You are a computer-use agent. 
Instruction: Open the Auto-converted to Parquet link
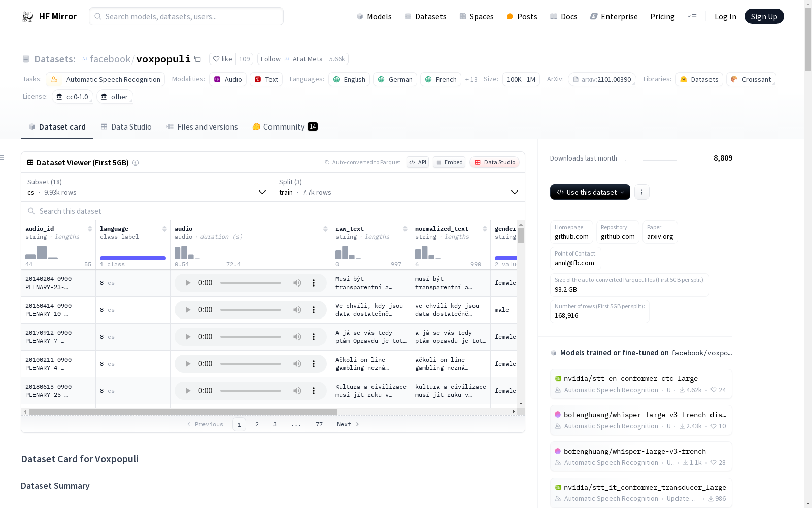(362, 162)
